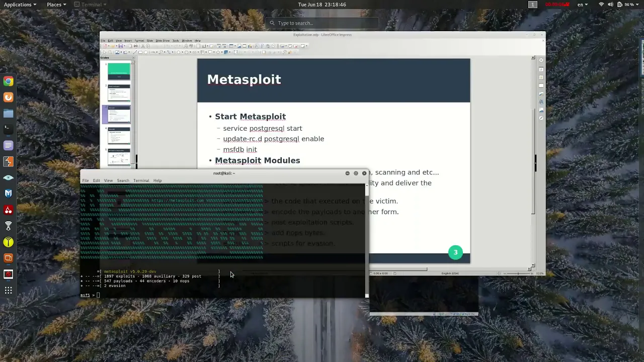Open Impress Format menu

click(139, 41)
